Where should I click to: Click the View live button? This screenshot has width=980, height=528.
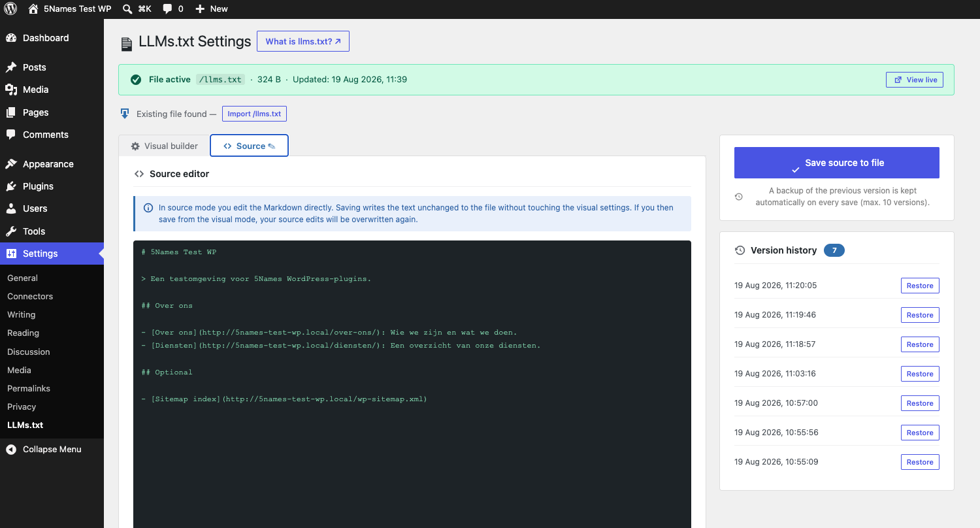coord(915,80)
